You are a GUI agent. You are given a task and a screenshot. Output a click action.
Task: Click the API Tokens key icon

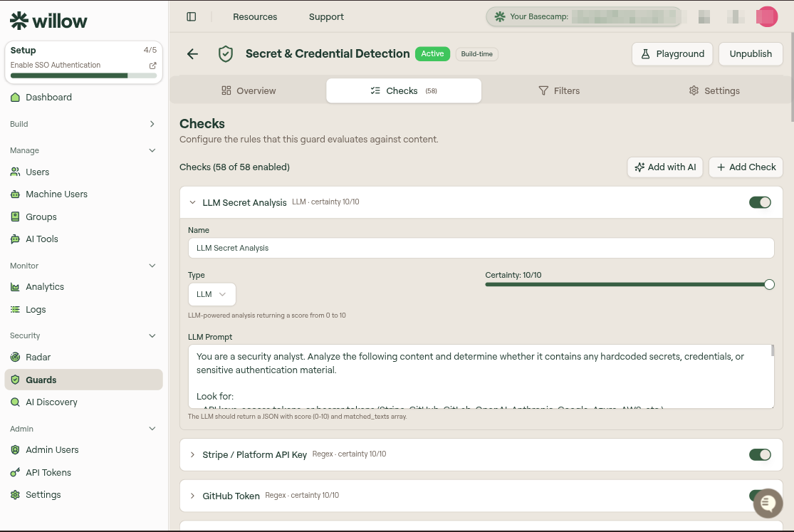(x=15, y=473)
